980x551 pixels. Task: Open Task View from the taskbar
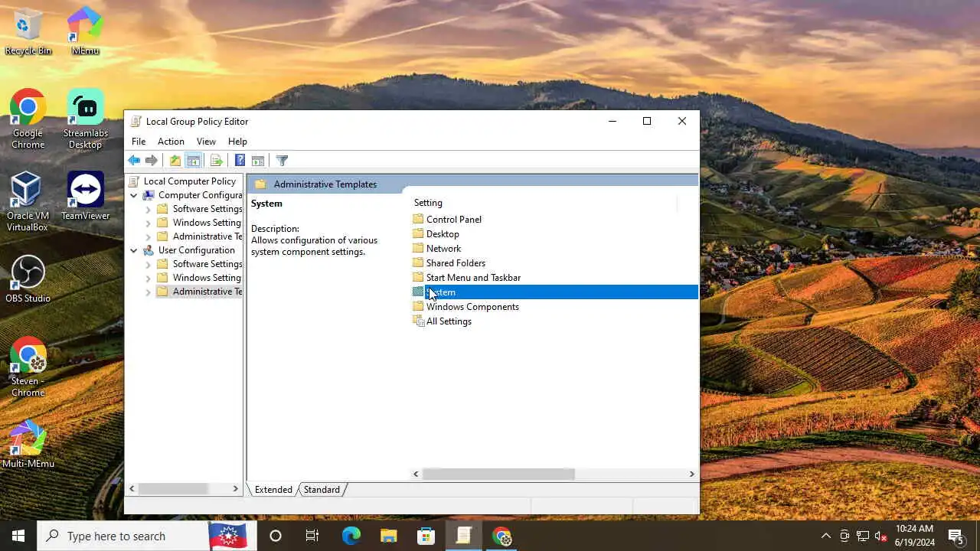[312, 536]
